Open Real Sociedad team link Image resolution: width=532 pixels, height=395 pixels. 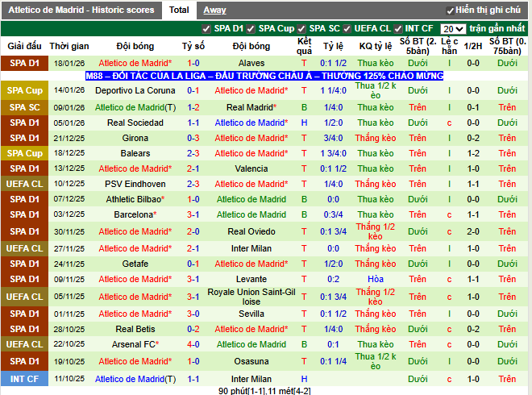[x=135, y=123]
